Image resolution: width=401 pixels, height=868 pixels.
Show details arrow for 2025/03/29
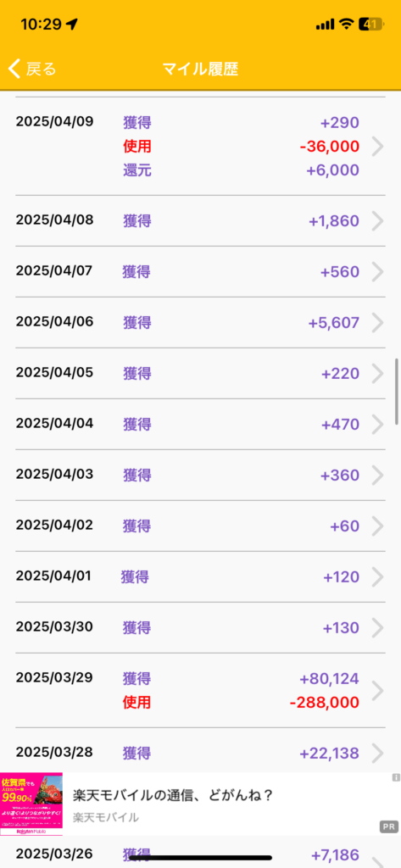(378, 690)
